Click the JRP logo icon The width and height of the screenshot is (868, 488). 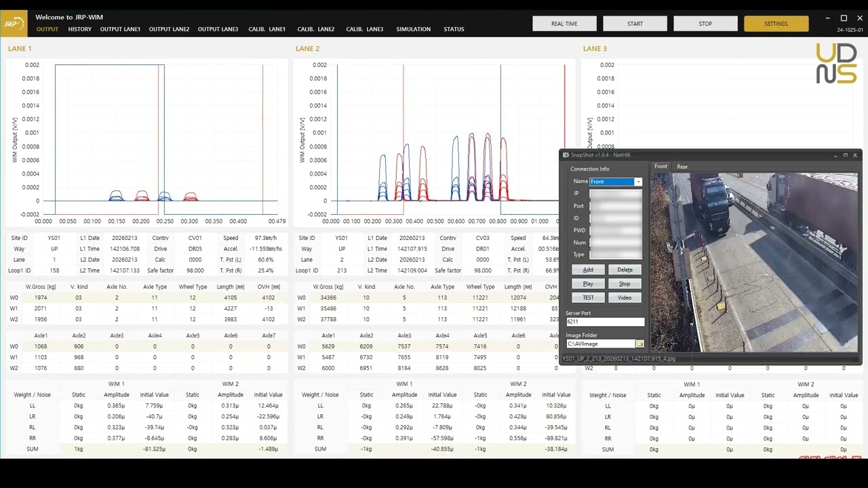coord(14,23)
